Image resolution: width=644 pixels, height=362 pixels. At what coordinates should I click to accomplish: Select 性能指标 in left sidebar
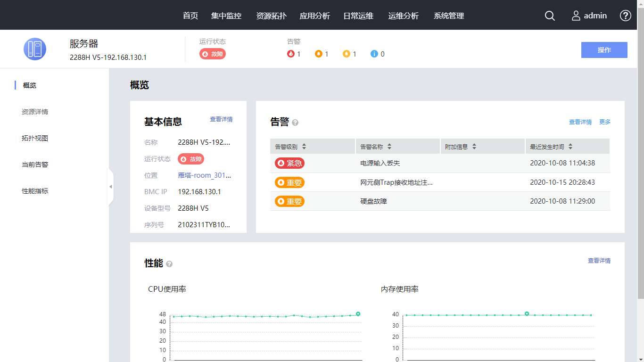(35, 191)
